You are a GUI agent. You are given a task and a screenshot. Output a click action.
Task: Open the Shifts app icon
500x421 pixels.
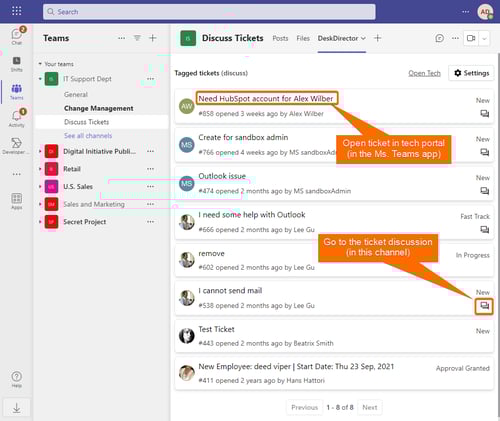[x=17, y=64]
